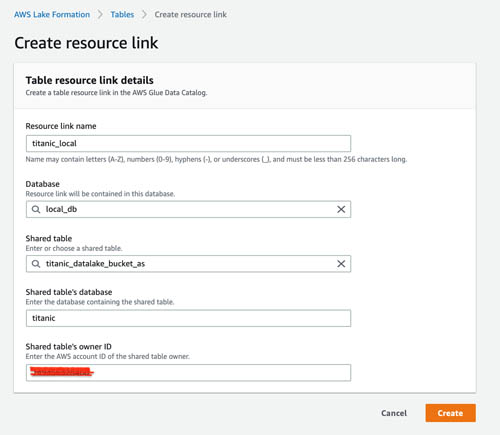Clear the titanic_datalake_bucket_as shared table value

341,264
